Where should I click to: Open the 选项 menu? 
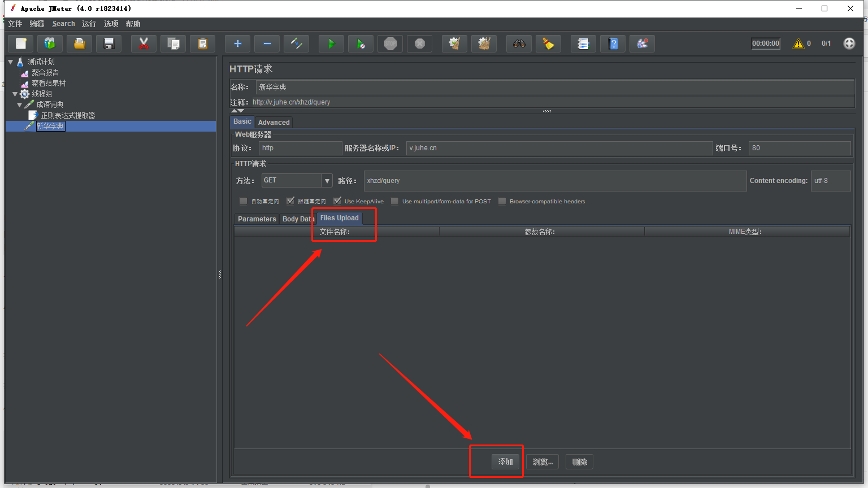coord(111,24)
